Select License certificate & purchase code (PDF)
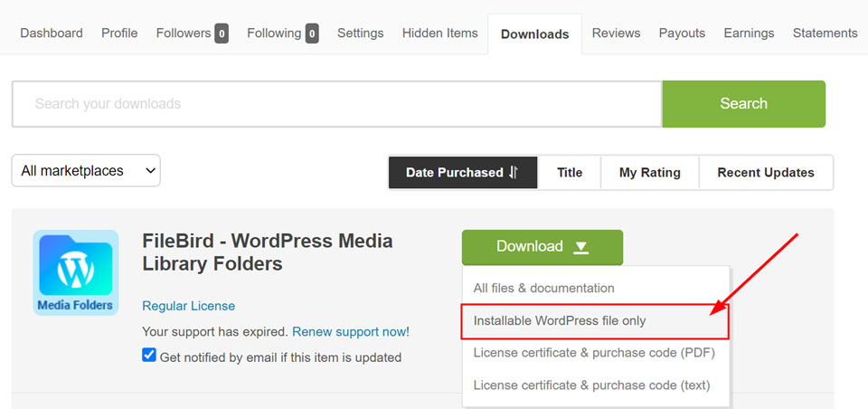 tap(595, 353)
